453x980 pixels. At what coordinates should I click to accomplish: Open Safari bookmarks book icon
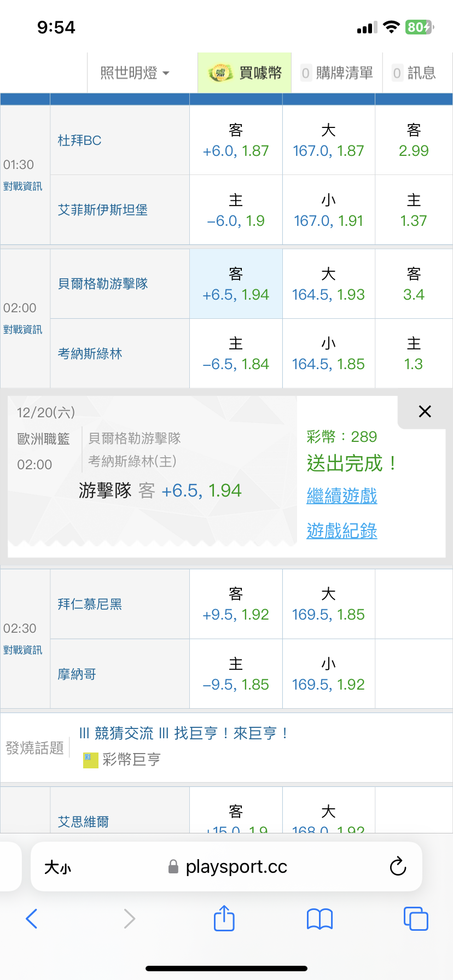point(320,919)
